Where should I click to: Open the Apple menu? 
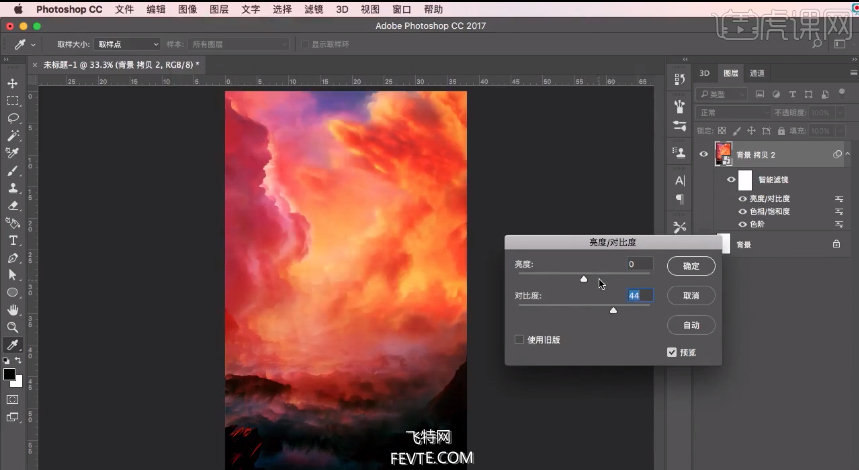(x=18, y=9)
